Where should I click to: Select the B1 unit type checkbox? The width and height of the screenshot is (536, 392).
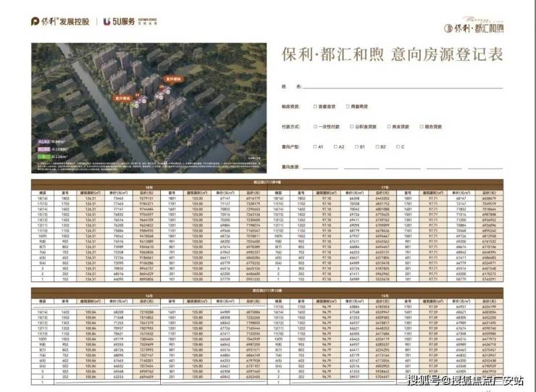(x=356, y=147)
